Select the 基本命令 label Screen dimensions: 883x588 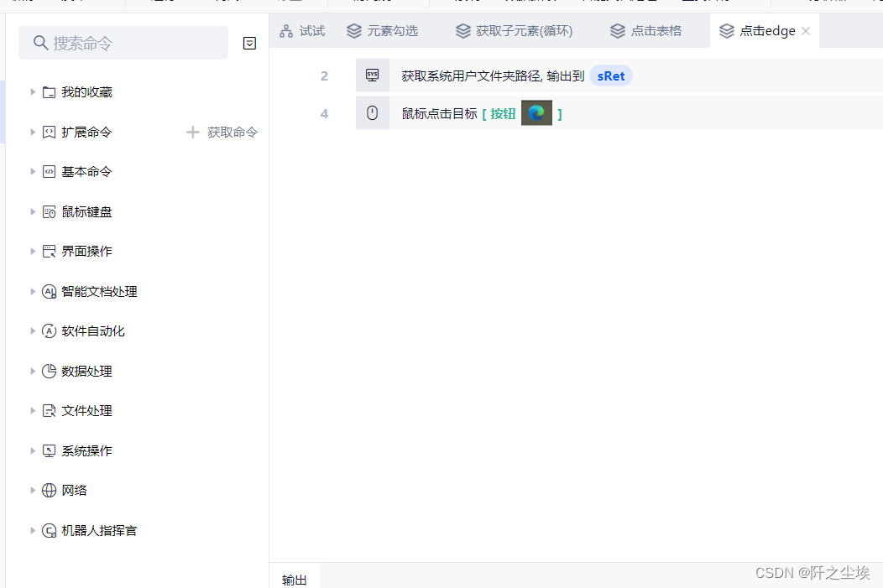[86, 172]
